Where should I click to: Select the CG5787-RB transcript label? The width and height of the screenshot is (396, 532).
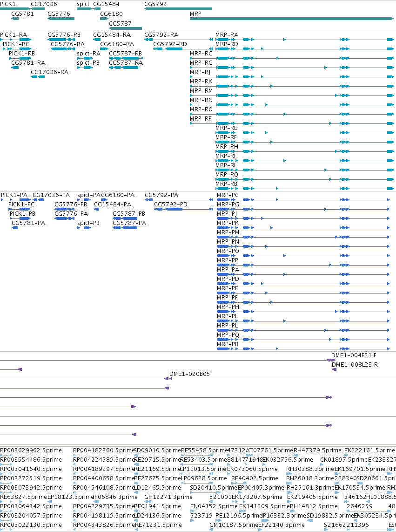[125, 54]
